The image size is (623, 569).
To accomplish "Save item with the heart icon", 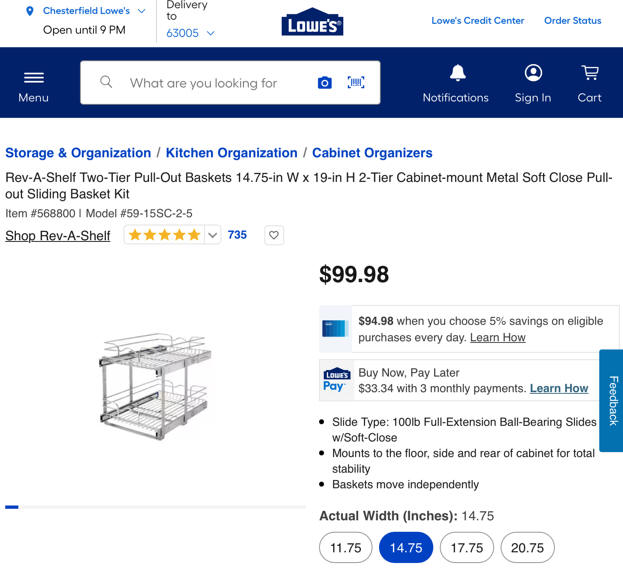I will pos(274,235).
